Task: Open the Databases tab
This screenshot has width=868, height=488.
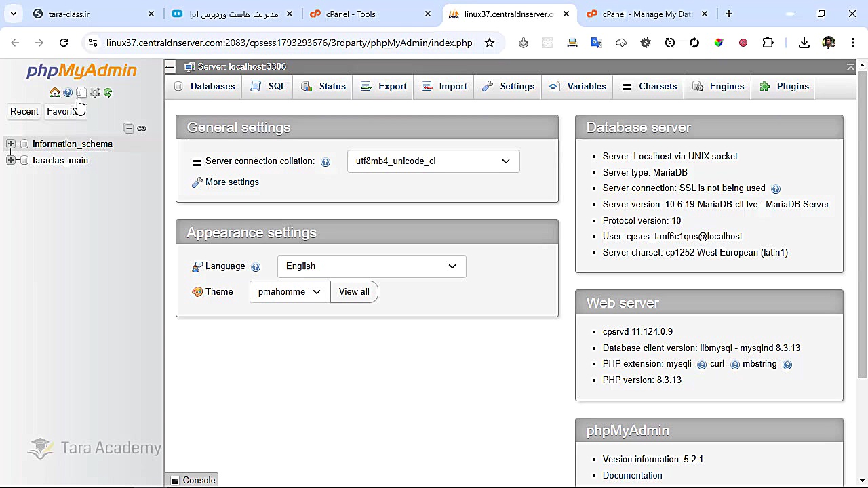Action: coord(205,87)
